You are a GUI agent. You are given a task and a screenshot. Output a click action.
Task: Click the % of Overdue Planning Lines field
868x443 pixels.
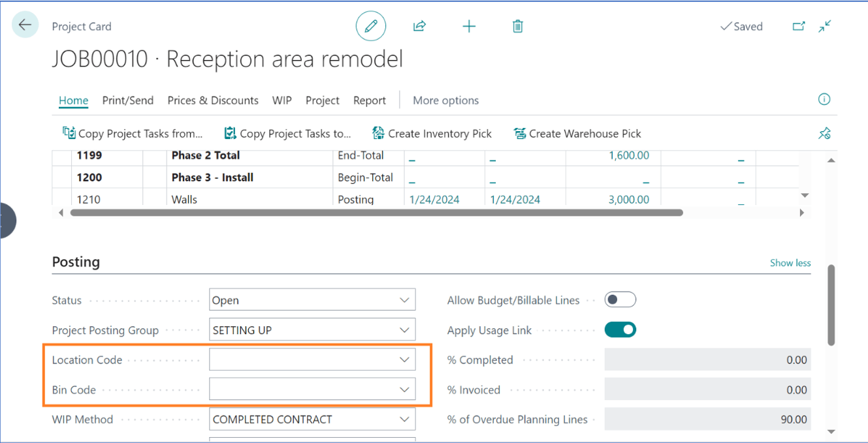[x=707, y=420]
